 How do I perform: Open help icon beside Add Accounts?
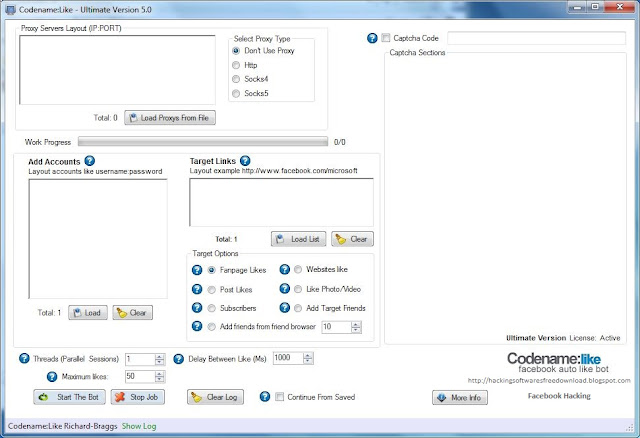(x=89, y=161)
